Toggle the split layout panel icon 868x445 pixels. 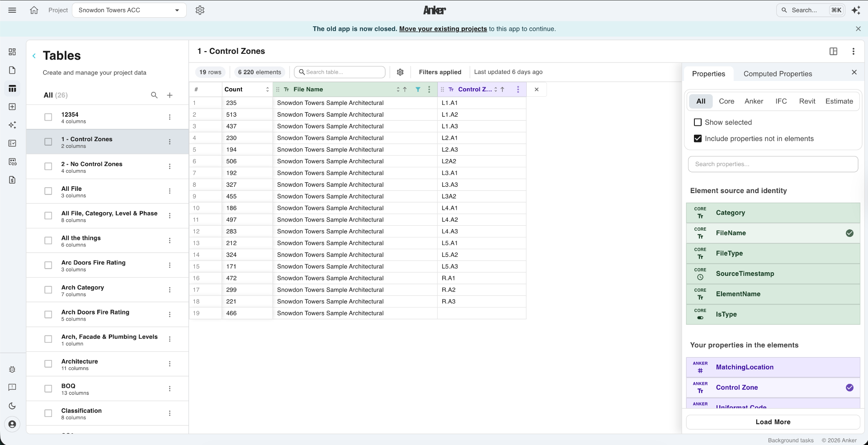(x=833, y=51)
